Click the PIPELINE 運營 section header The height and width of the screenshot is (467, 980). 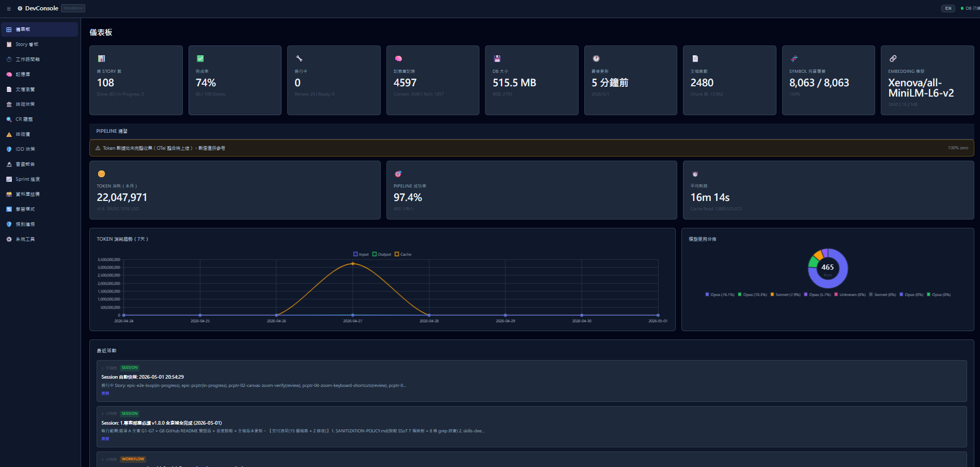[x=112, y=131]
